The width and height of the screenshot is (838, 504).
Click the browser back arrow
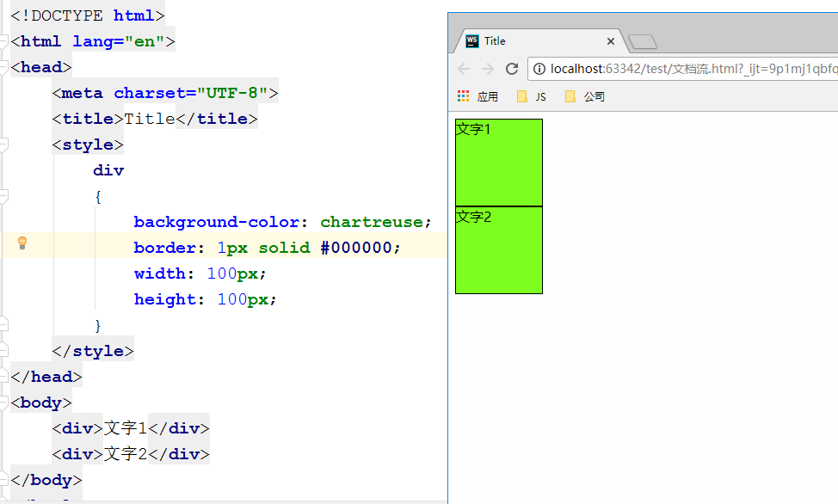click(x=464, y=69)
